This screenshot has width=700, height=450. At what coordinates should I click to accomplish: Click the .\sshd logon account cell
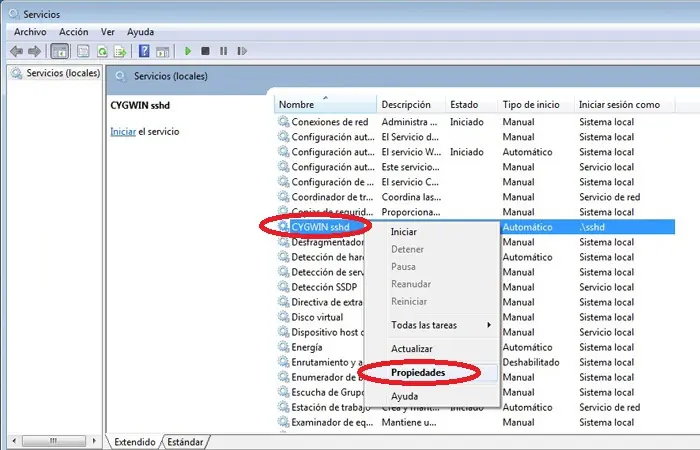point(592,227)
